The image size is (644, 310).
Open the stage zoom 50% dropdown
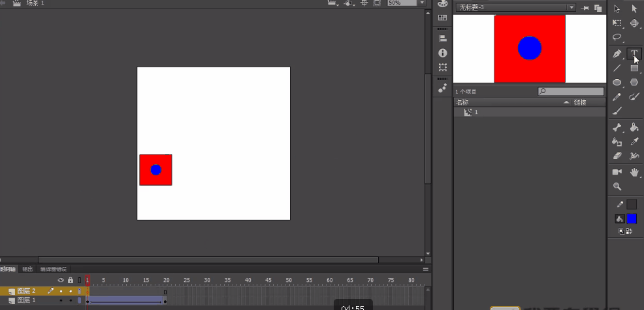pos(422,3)
